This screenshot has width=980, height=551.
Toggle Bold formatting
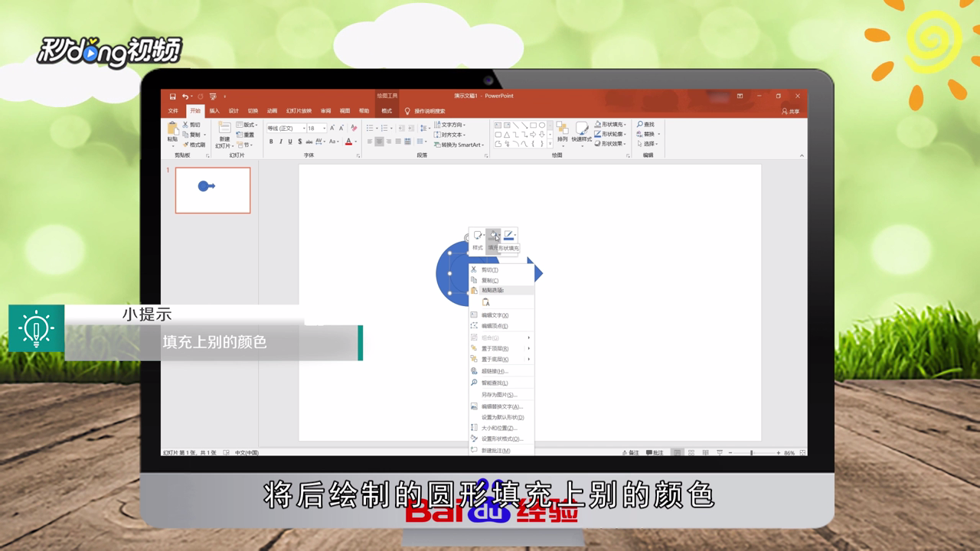click(271, 142)
